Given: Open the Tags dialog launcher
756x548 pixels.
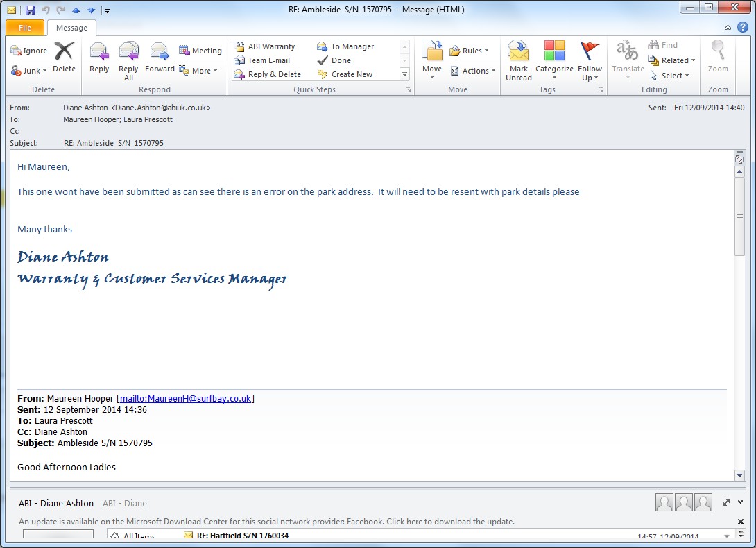Looking at the screenshot, I should click(601, 89).
